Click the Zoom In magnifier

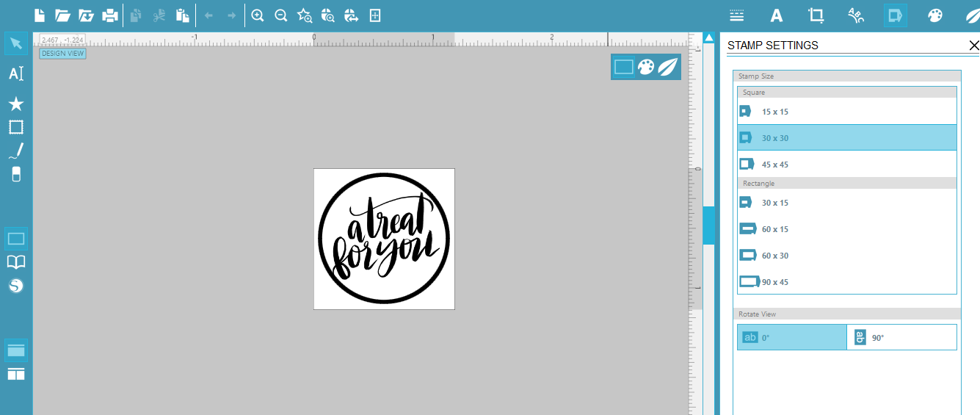point(258,15)
